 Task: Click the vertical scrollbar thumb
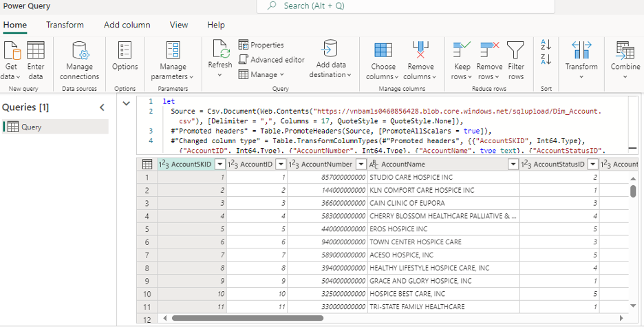(x=633, y=191)
